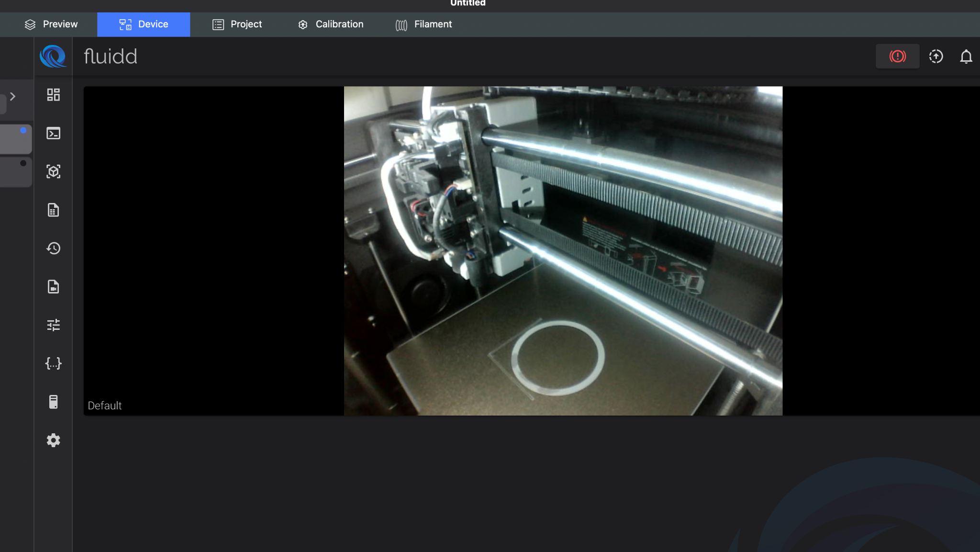Click the fluidd logo

coord(53,56)
